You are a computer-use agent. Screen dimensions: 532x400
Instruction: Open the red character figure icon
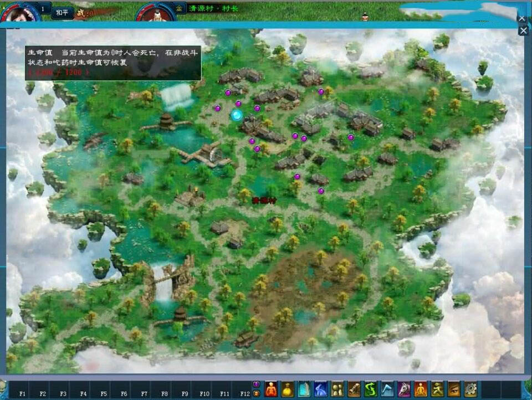271,389
